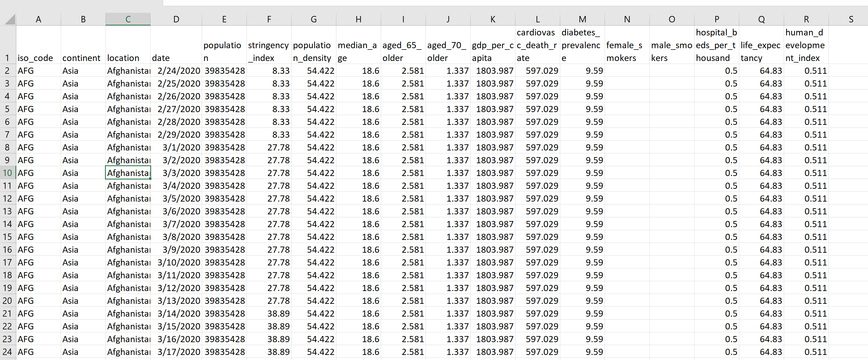
Task: Select column N header
Action: pyautogui.click(x=627, y=19)
